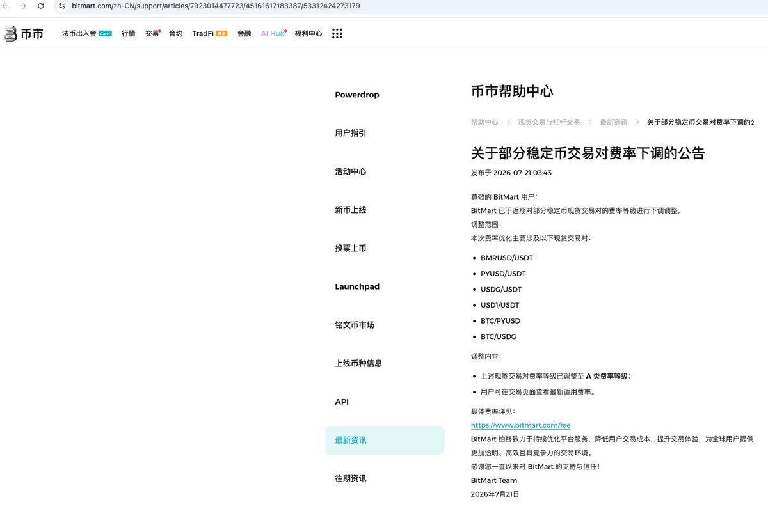Viewport: 768px width, 532px height.
Task: Select 活动中心 in the sidebar
Action: [x=351, y=171]
